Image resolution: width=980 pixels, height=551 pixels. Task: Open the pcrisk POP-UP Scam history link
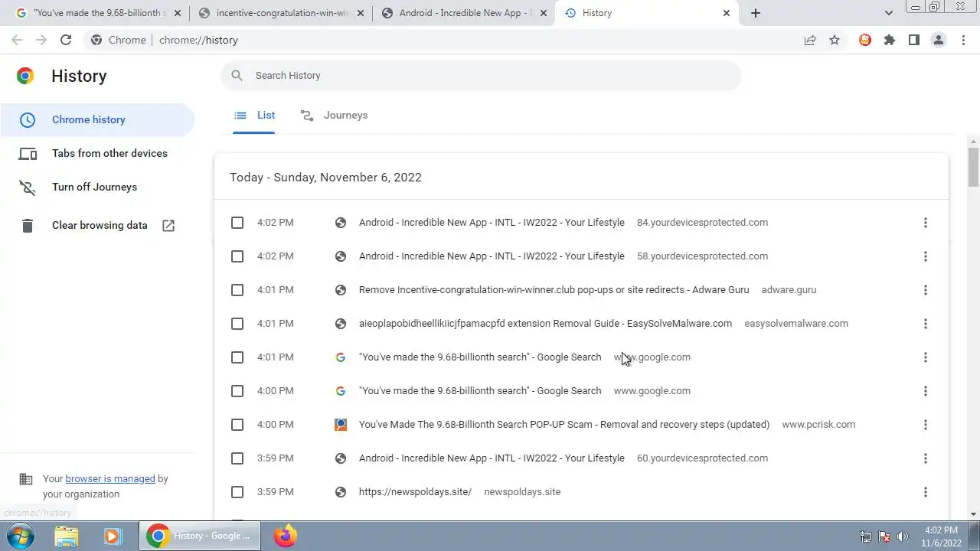pyautogui.click(x=564, y=425)
